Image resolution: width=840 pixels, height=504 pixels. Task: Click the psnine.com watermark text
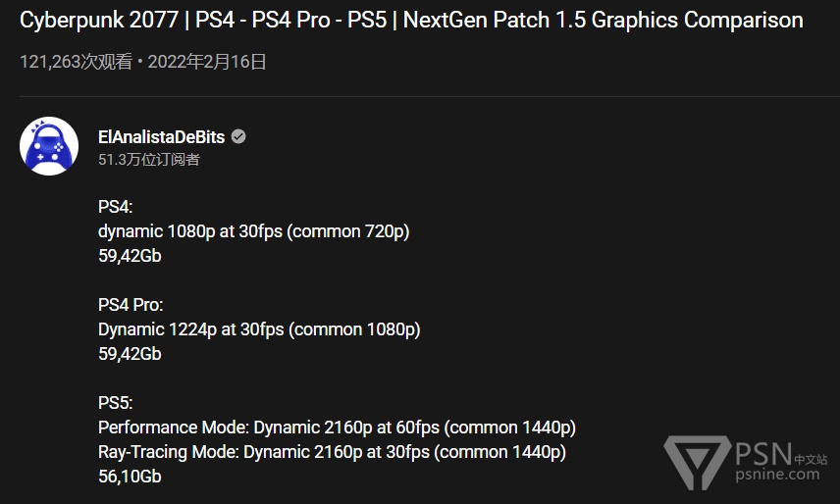point(777,474)
